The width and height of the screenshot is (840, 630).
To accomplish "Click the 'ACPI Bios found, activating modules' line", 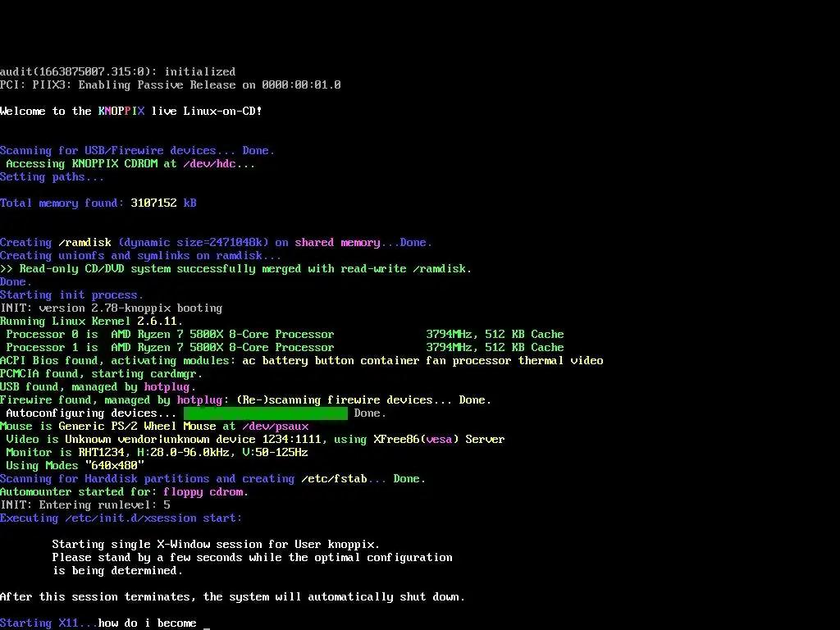I will [x=302, y=361].
